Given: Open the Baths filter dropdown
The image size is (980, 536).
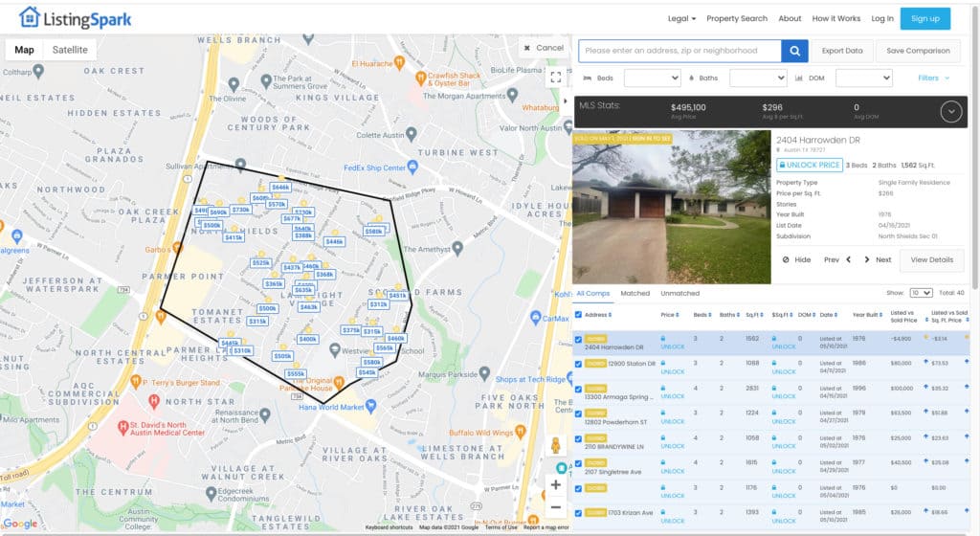Looking at the screenshot, I should pyautogui.click(x=758, y=78).
